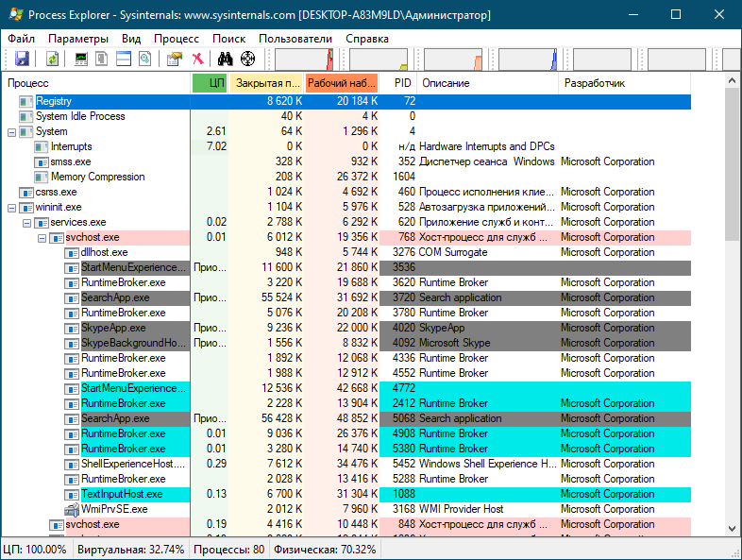Open the Поиск menu
The width and height of the screenshot is (742, 560).
[x=229, y=39]
